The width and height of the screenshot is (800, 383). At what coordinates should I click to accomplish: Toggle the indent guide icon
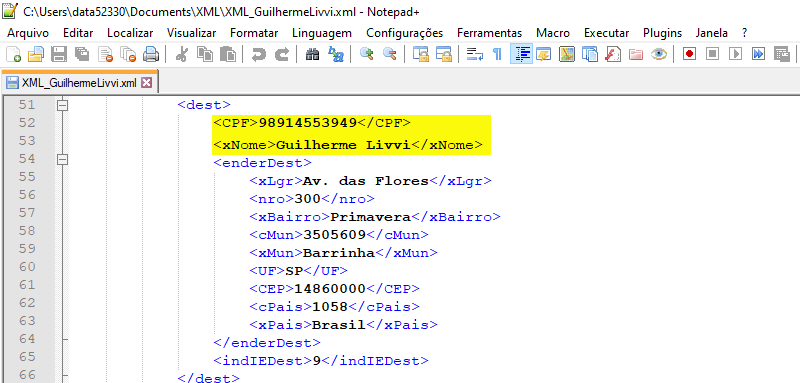[x=521, y=54]
